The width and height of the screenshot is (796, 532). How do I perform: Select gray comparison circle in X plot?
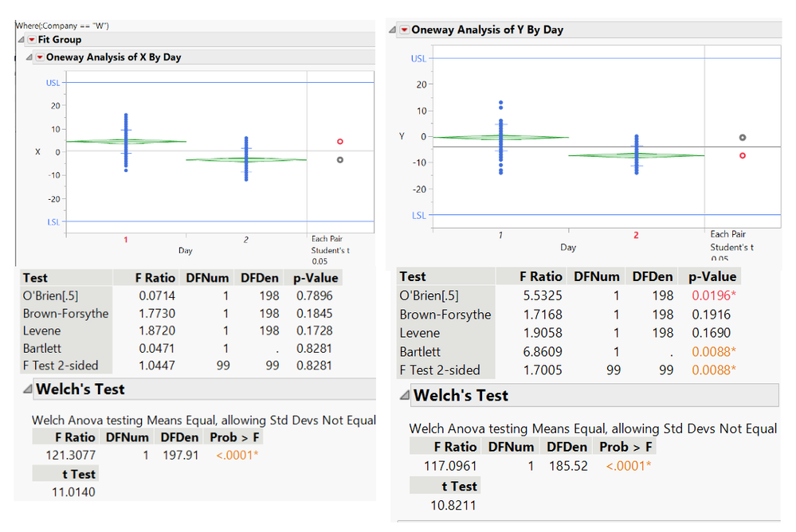pyautogui.click(x=339, y=160)
